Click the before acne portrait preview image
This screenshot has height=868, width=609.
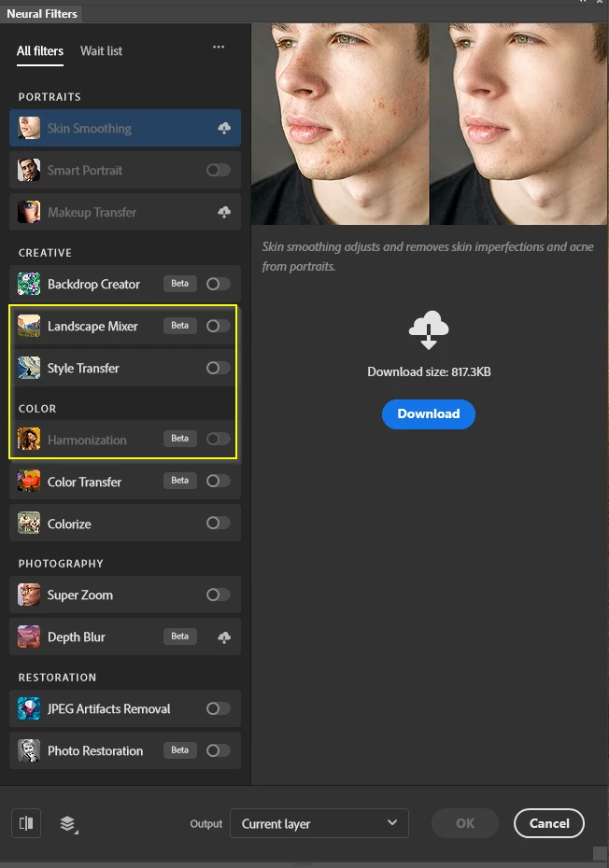[340, 124]
